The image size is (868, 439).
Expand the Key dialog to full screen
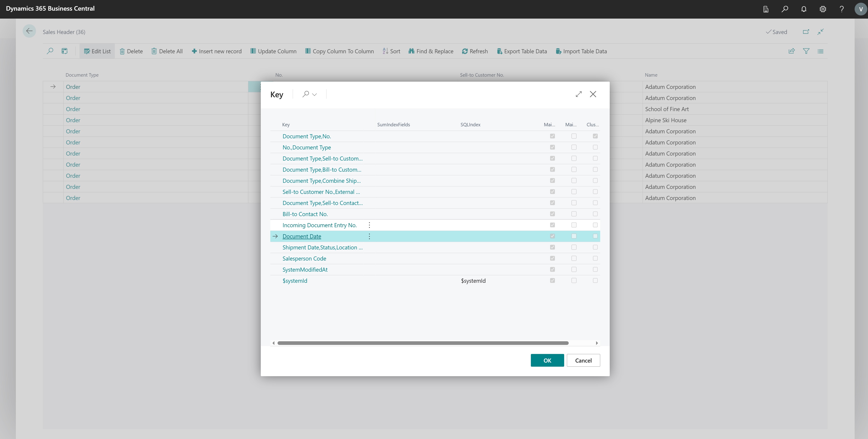(579, 94)
